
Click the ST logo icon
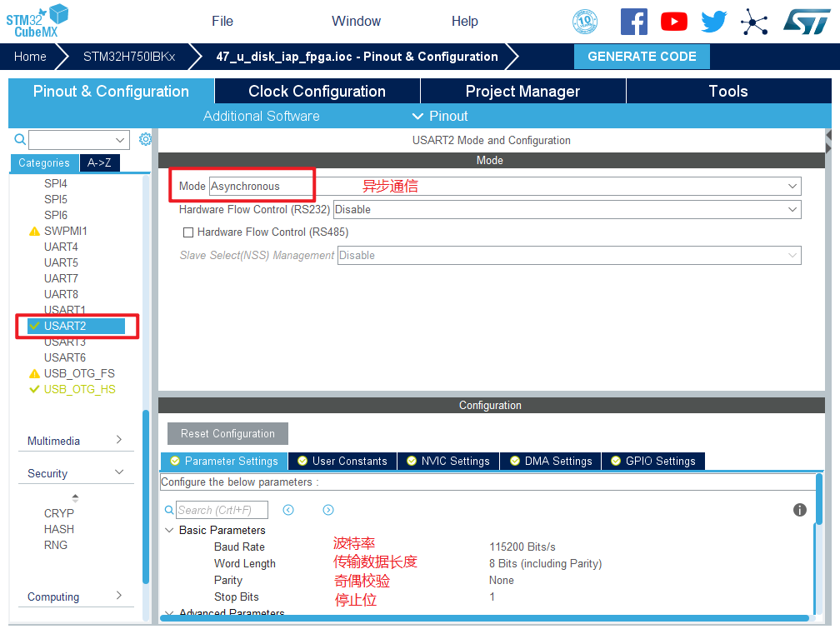[x=806, y=22]
